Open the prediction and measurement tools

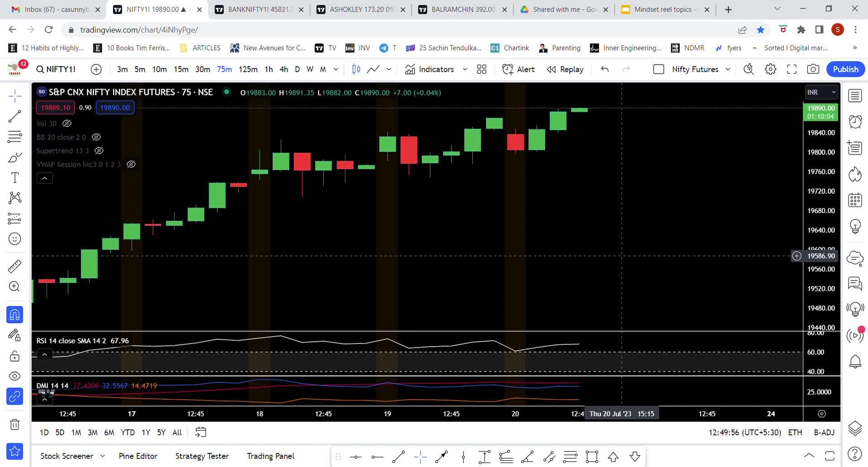tap(15, 219)
